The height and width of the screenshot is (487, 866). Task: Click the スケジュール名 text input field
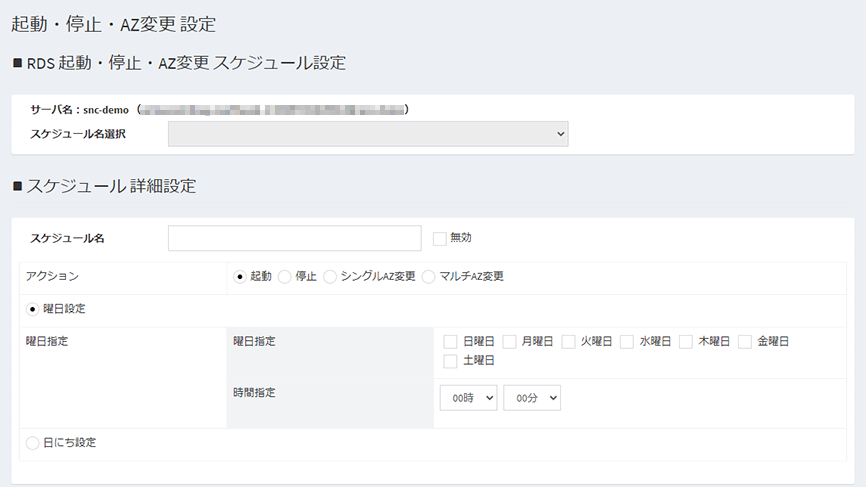click(294, 238)
